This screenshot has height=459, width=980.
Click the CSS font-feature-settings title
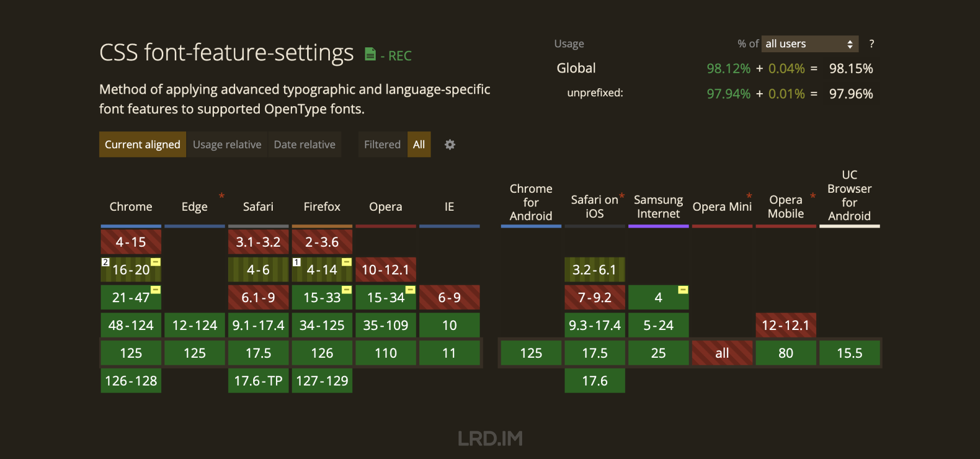pos(226,53)
